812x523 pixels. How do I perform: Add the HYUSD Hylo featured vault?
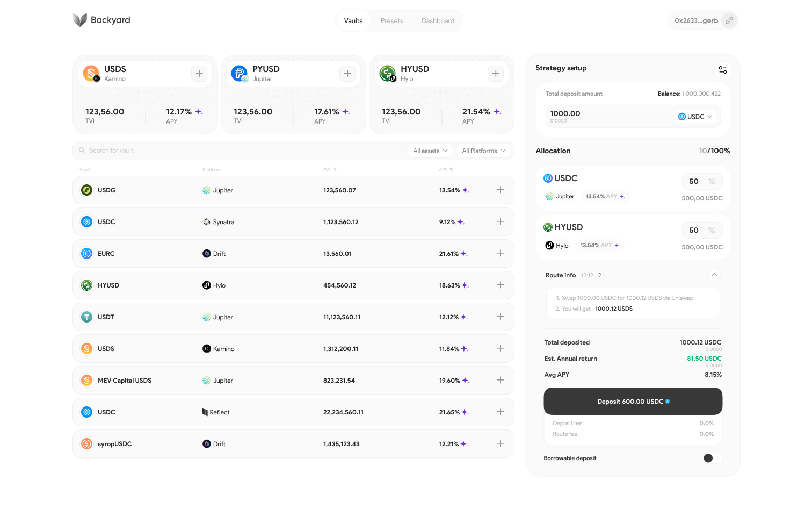[496, 74]
